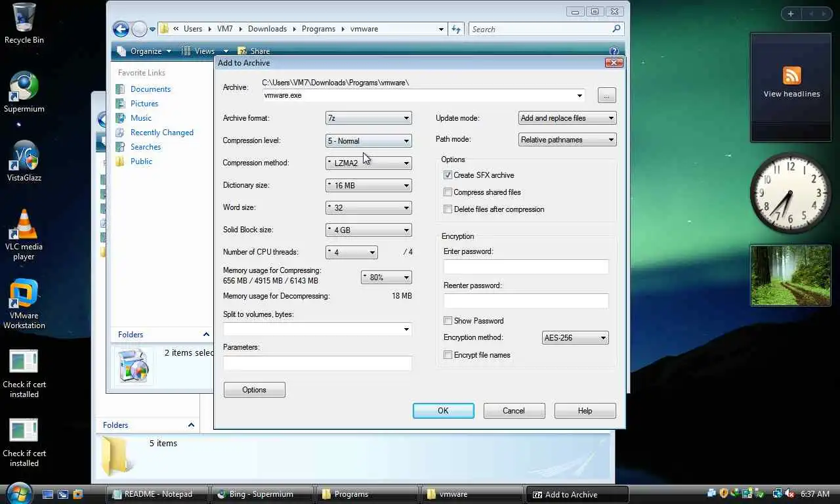Open Split to volumes combo box

click(x=318, y=329)
